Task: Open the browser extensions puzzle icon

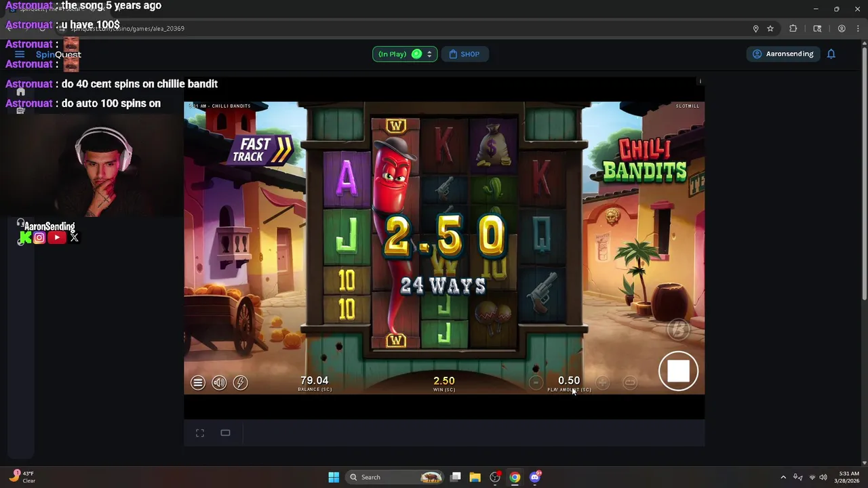Action: [x=793, y=28]
